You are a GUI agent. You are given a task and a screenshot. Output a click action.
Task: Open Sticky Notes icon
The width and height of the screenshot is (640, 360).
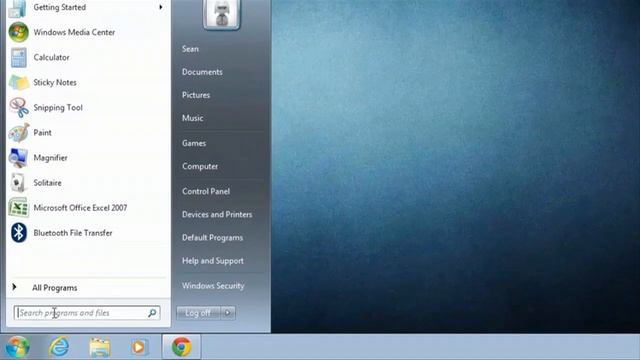click(x=18, y=82)
